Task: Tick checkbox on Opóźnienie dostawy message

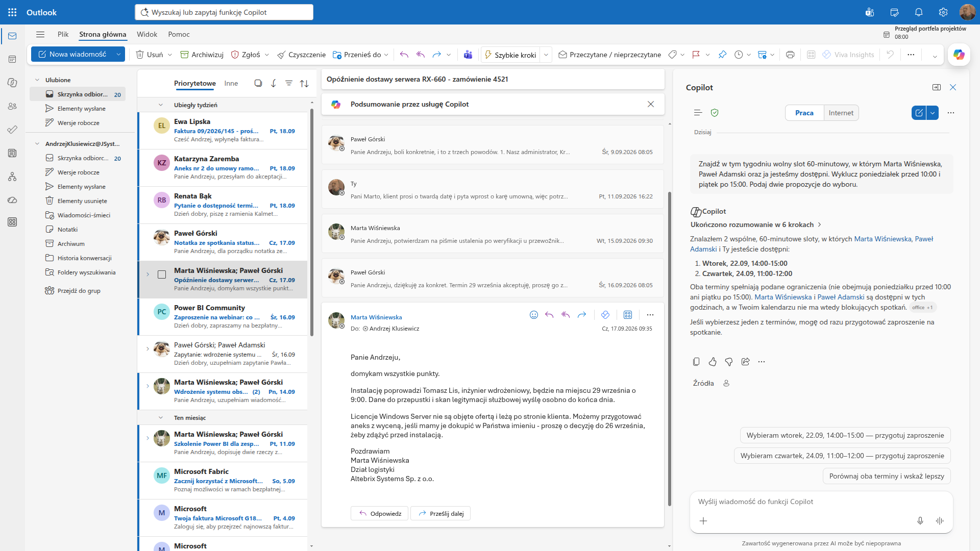Action: click(x=162, y=274)
